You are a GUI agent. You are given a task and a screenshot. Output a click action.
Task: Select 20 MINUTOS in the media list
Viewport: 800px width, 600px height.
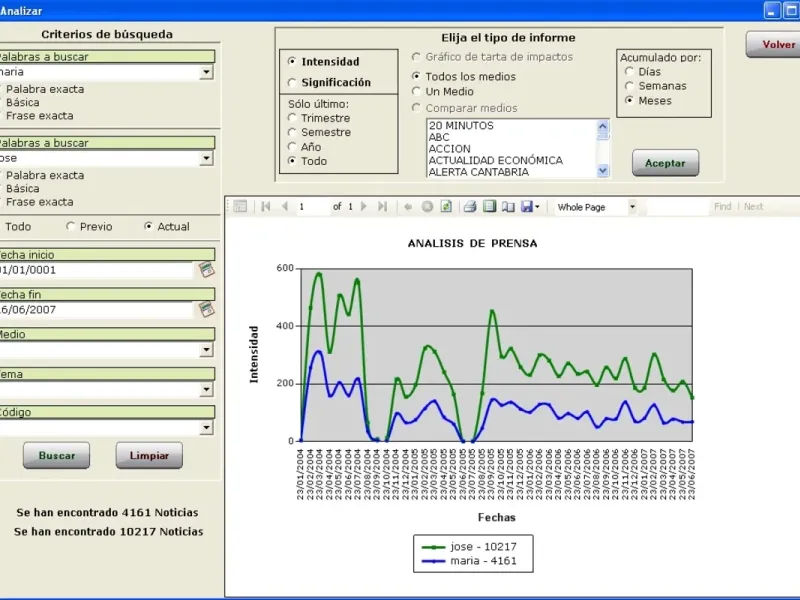[512, 126]
